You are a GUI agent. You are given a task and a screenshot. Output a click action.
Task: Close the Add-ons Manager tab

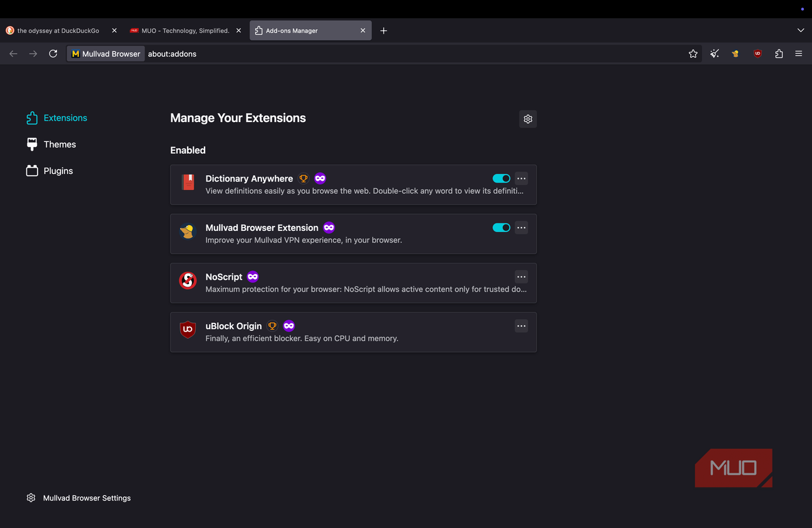[363, 31]
